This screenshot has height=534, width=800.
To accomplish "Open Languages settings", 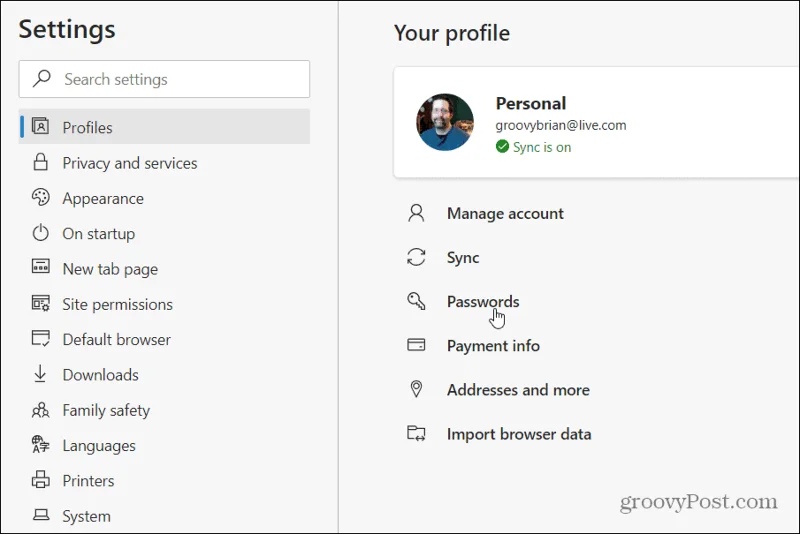I will tap(164, 445).
